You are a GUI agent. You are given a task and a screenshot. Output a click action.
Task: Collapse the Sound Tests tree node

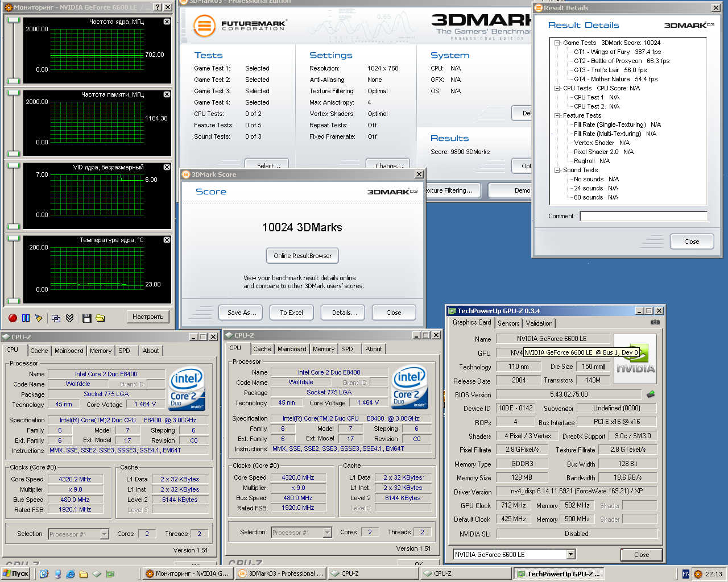(557, 170)
